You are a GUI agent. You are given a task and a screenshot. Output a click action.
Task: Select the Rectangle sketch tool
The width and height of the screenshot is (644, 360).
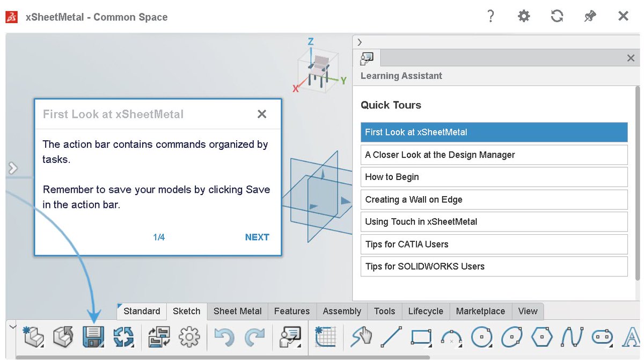[422, 337]
